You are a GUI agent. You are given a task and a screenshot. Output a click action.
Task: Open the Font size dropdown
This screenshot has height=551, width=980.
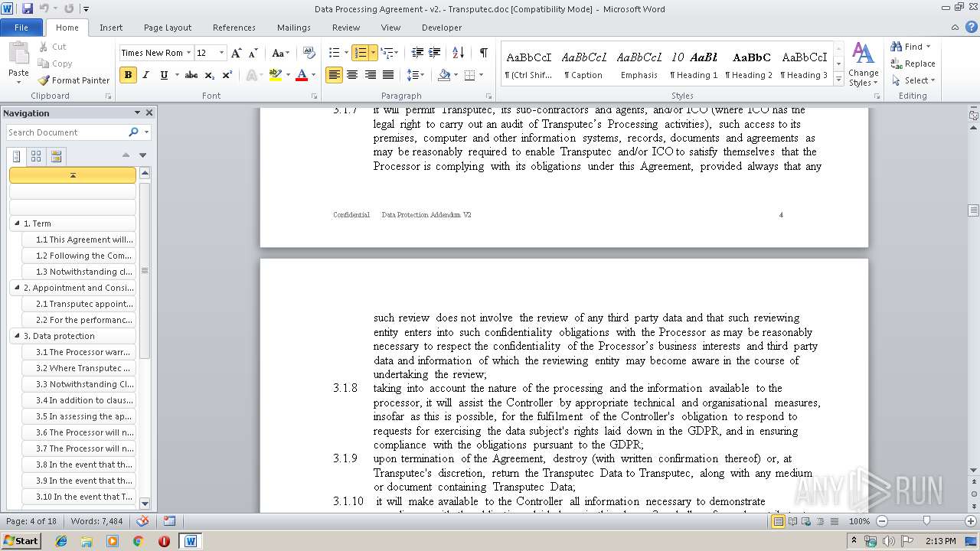(x=222, y=53)
